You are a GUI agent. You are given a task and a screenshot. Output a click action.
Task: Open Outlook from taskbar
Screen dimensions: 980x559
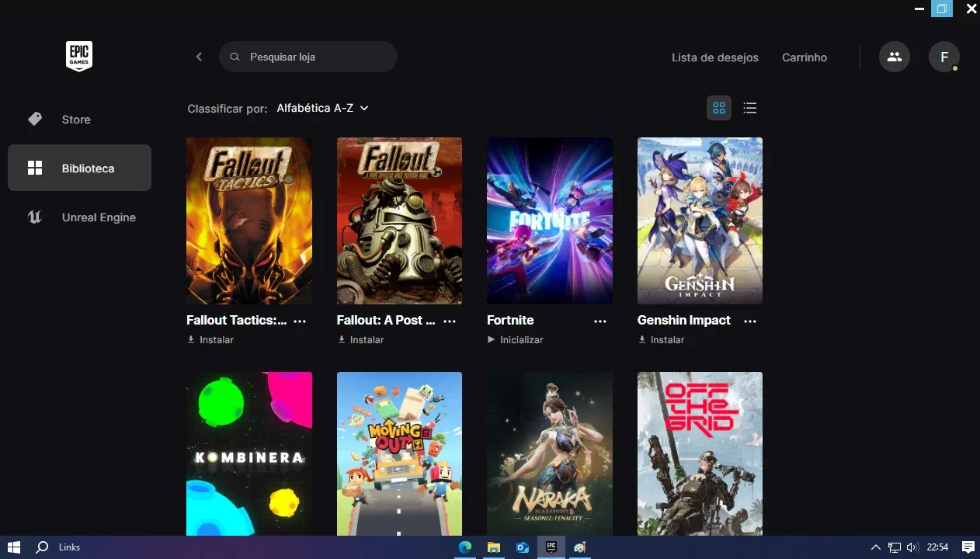tap(522, 547)
